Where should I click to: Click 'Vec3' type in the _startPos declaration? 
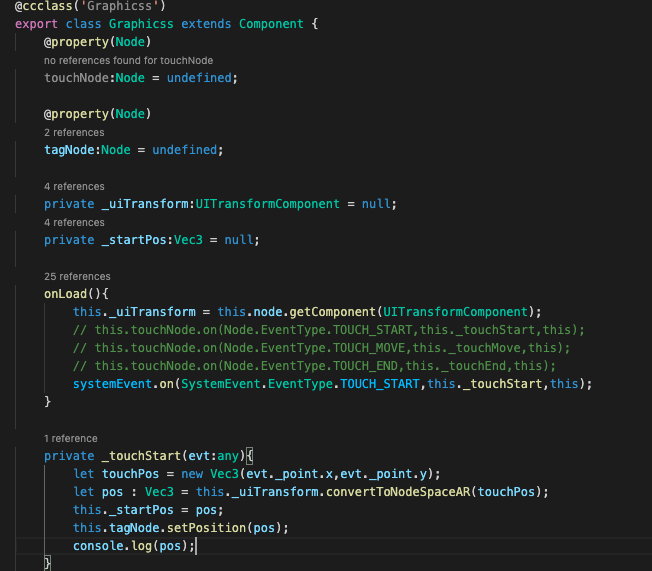[x=188, y=240]
